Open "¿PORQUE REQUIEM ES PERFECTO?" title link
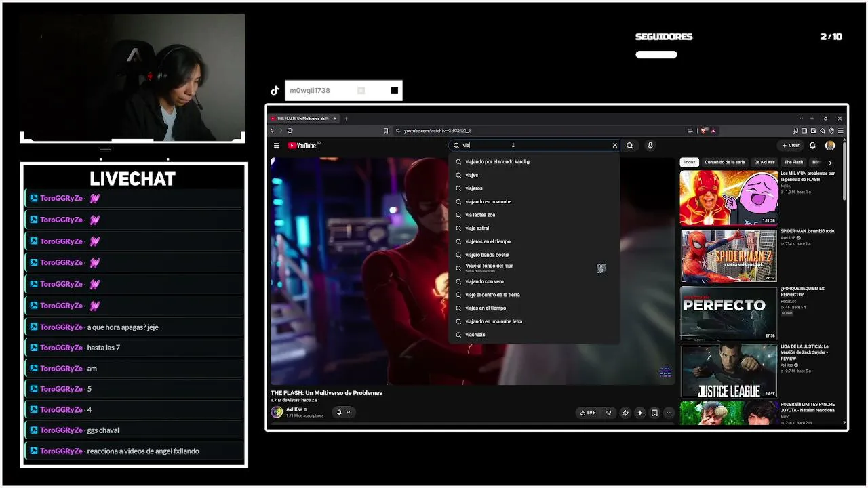The width and height of the screenshot is (868, 488). click(x=803, y=291)
